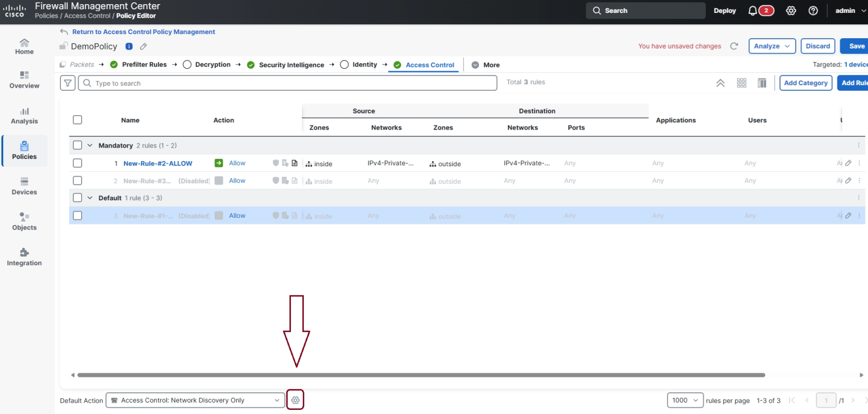Select Policies in the left sidebar
868x414 pixels.
tap(24, 151)
